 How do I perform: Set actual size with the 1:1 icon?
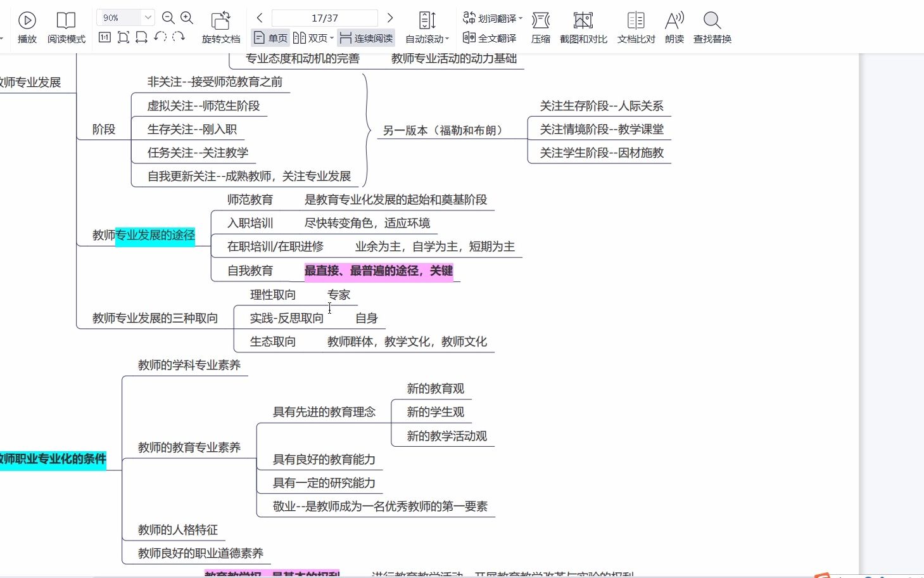[x=105, y=37]
